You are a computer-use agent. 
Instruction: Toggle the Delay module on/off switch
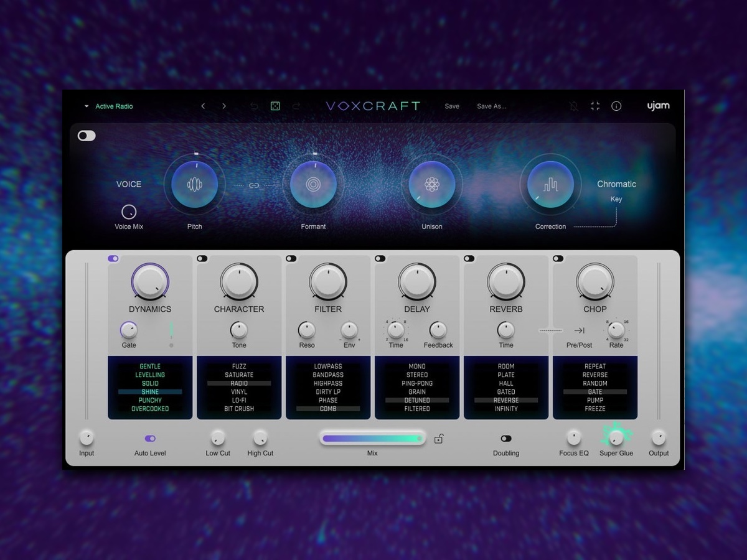[380, 258]
